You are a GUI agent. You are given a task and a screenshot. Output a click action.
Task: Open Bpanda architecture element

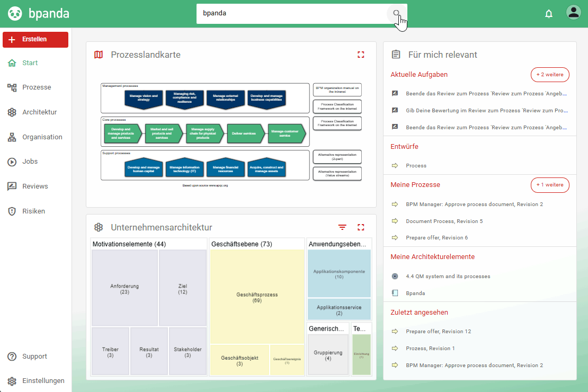pyautogui.click(x=415, y=293)
